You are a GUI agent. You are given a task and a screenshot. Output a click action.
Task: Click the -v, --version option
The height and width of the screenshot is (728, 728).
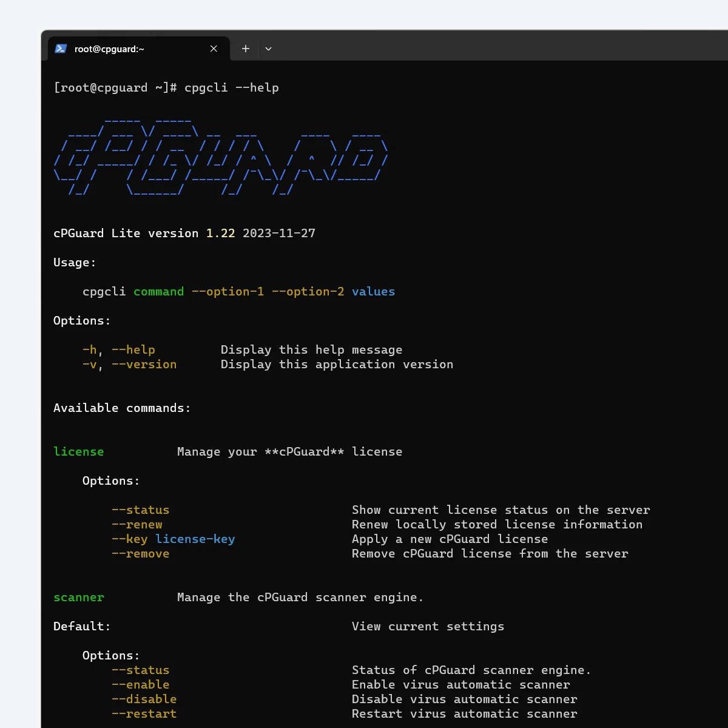[x=130, y=364]
